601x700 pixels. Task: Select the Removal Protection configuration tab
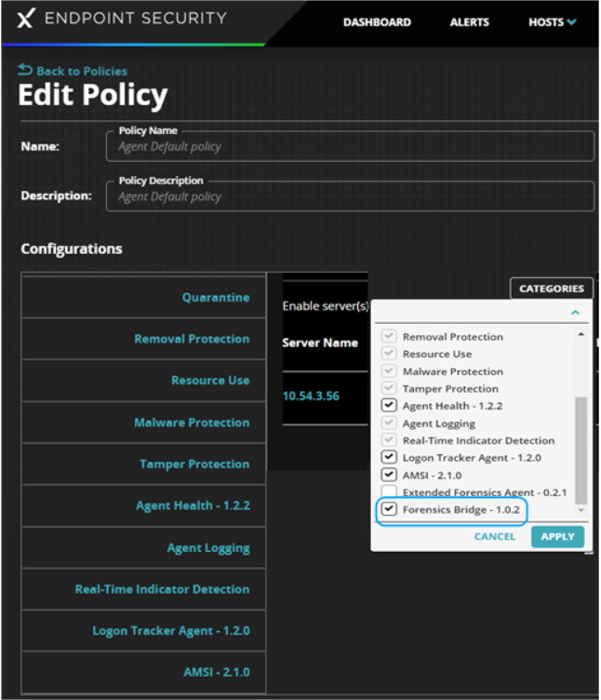tap(143, 339)
